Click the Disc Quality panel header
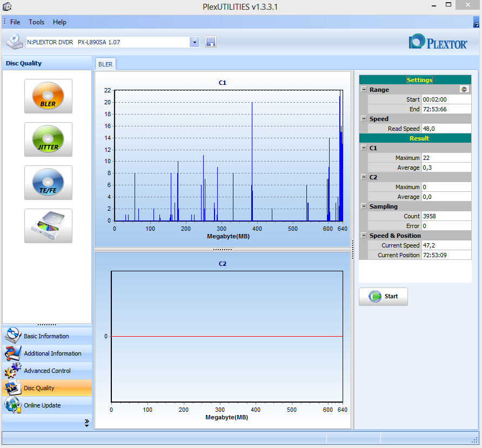 [47, 63]
